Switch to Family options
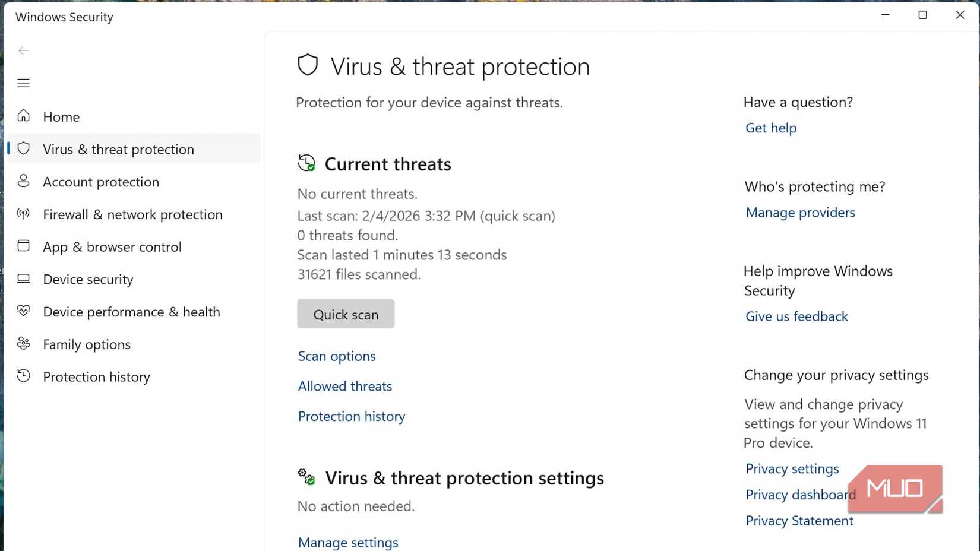 point(86,344)
